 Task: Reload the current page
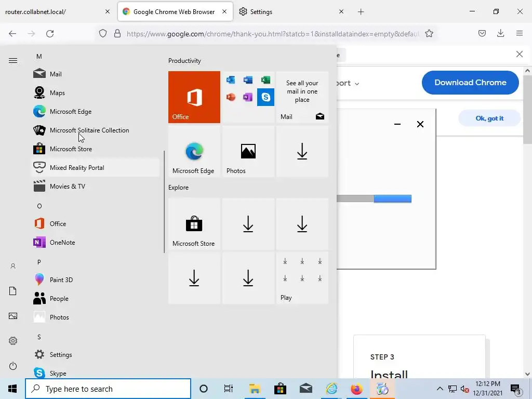(50, 34)
